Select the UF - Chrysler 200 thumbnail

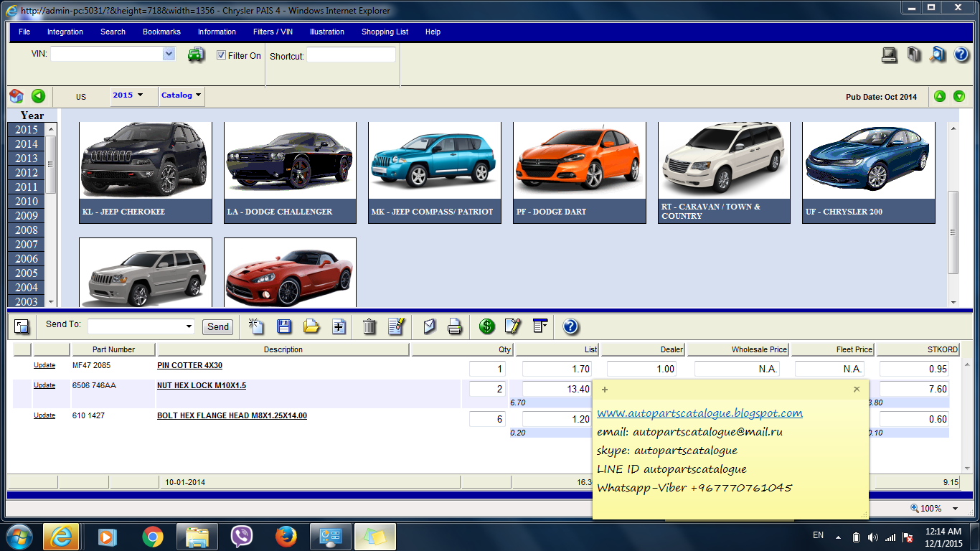point(869,173)
